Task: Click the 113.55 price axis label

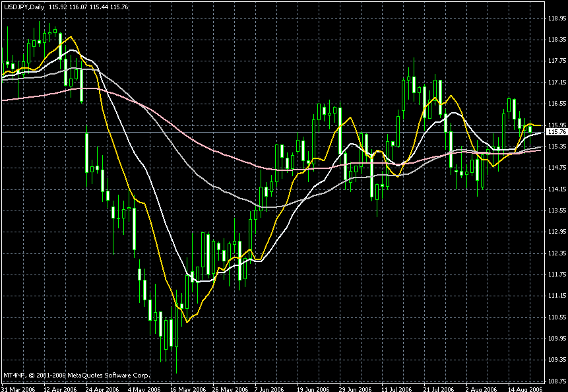Action: pos(557,210)
